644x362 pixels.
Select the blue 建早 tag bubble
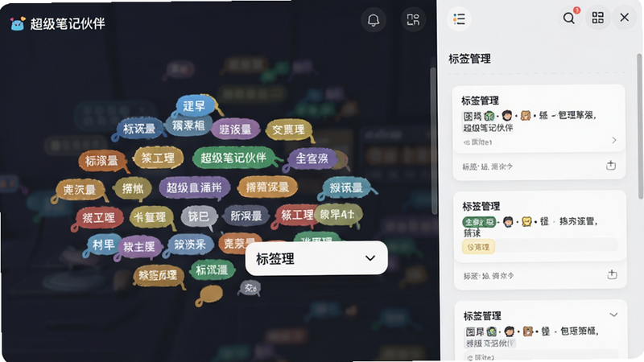(195, 105)
